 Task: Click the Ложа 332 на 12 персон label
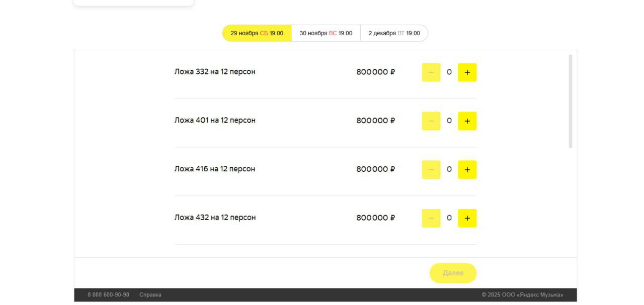(215, 72)
